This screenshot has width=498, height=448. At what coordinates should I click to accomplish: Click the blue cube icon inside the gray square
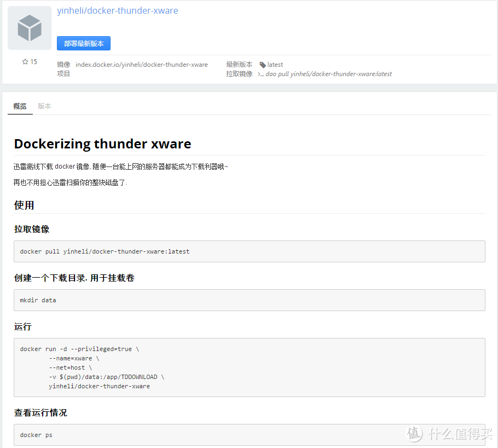coord(29,27)
